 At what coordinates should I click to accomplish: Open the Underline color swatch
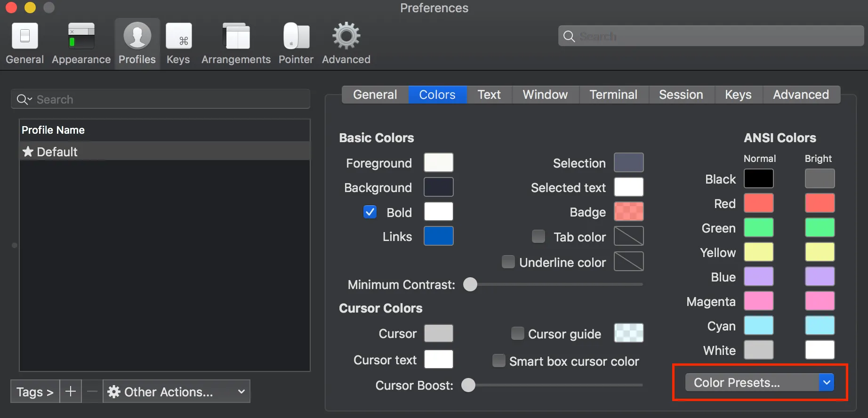point(629,261)
